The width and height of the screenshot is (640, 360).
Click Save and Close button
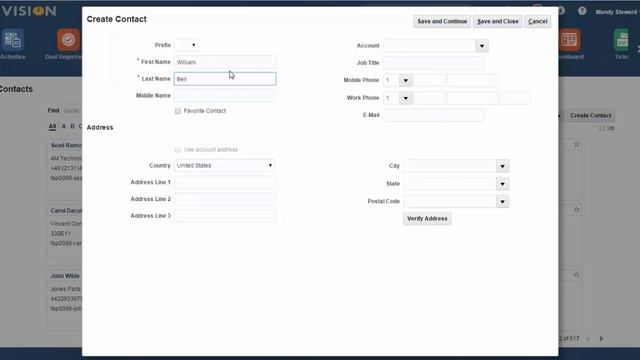pos(498,21)
